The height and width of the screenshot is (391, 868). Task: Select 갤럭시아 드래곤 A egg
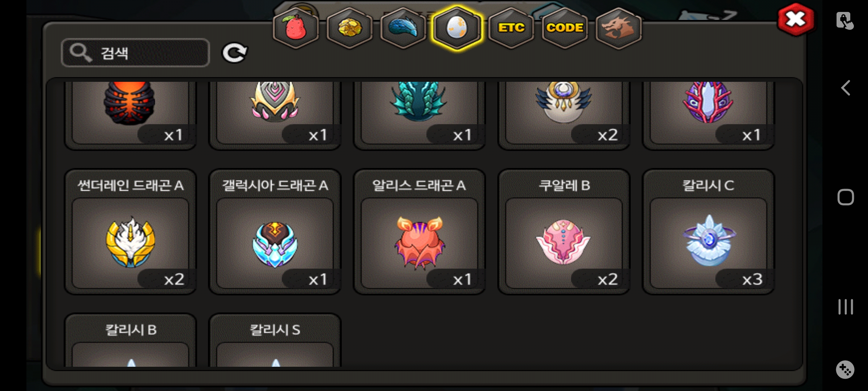[275, 232]
